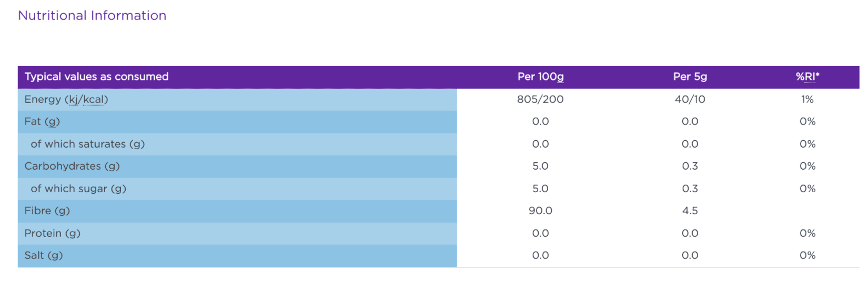Screen dimensions: 868x302
Task: Select the Salt (g) row label
Action: [x=43, y=255]
